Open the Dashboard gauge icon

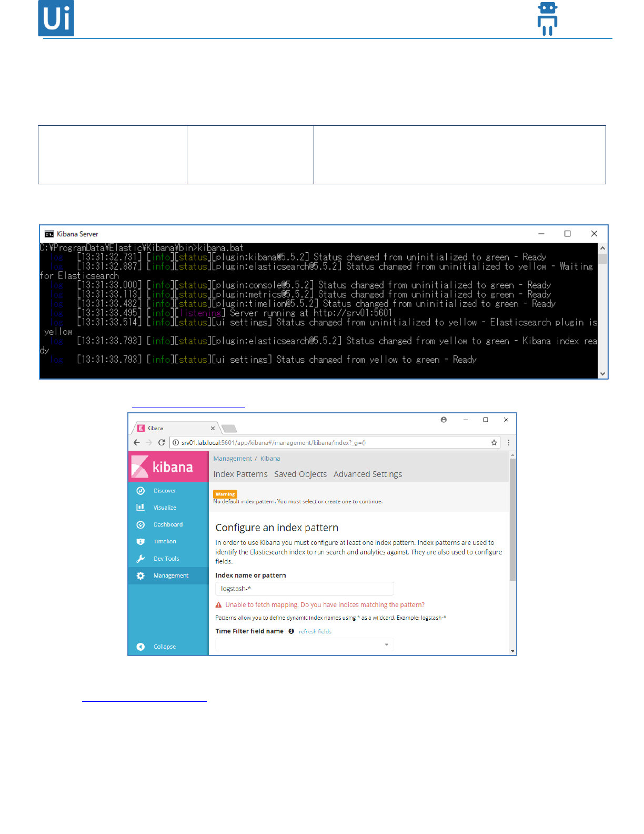[140, 524]
